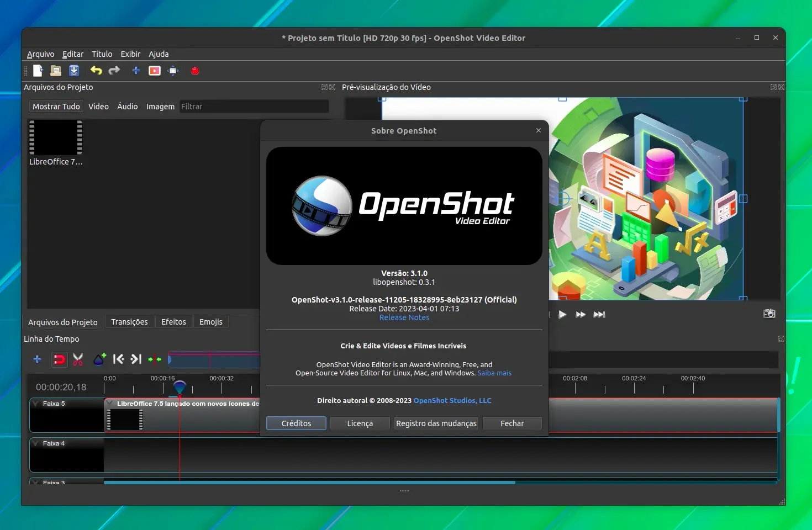Add track with timeline plus icon
The image size is (812, 530).
37,359
